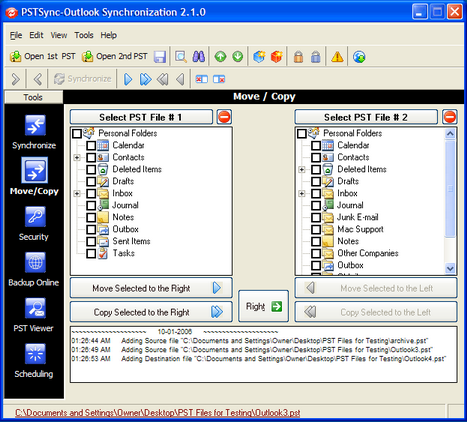This screenshot has height=422, width=467.
Task: Open the Help menu
Action: point(109,35)
